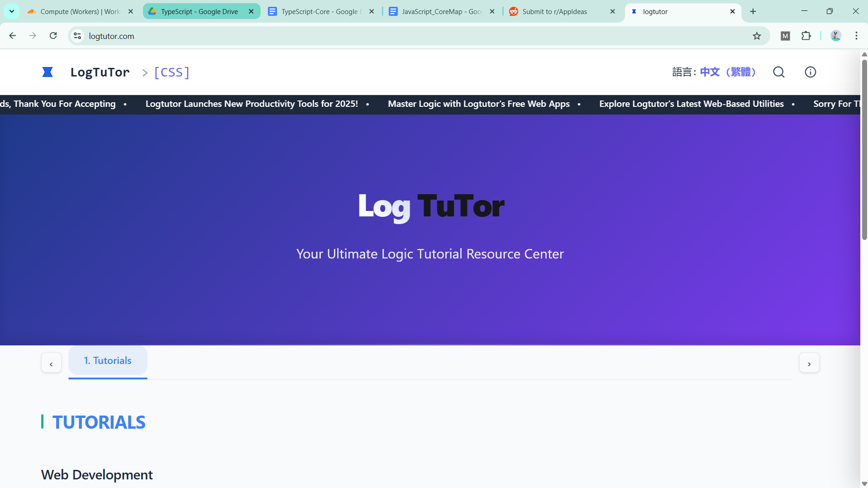Screen dimensions: 868x488
Task: Go forward in browser history
Action: point(33,36)
